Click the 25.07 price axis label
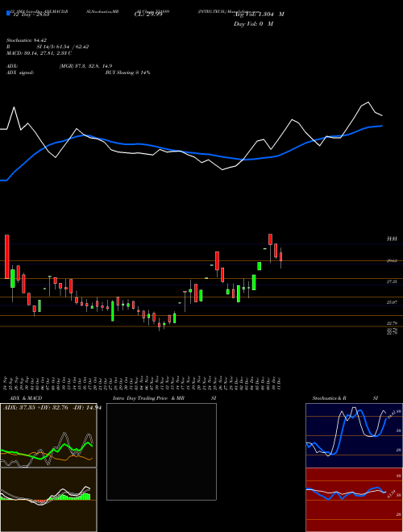The height and width of the screenshot is (532, 403). coord(393,302)
